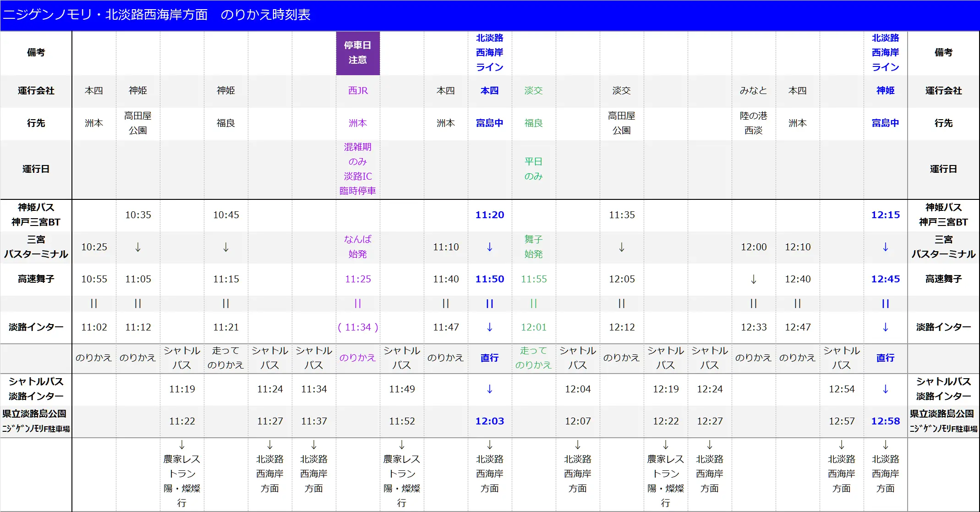The width and height of the screenshot is (980, 512).
Task: Click the みなと operator cell
Action: 753,90
